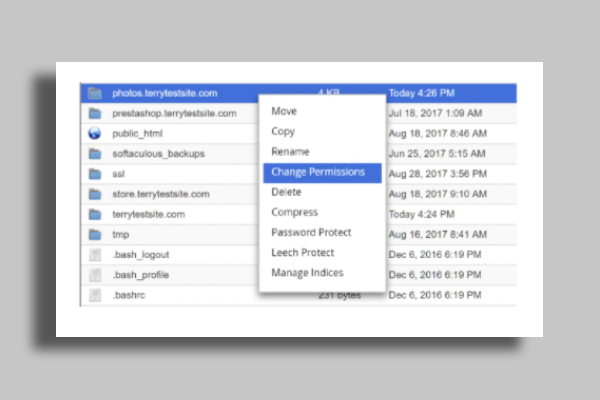Click the globe icon beside public_html
This screenshot has width=600, height=400.
tap(94, 133)
